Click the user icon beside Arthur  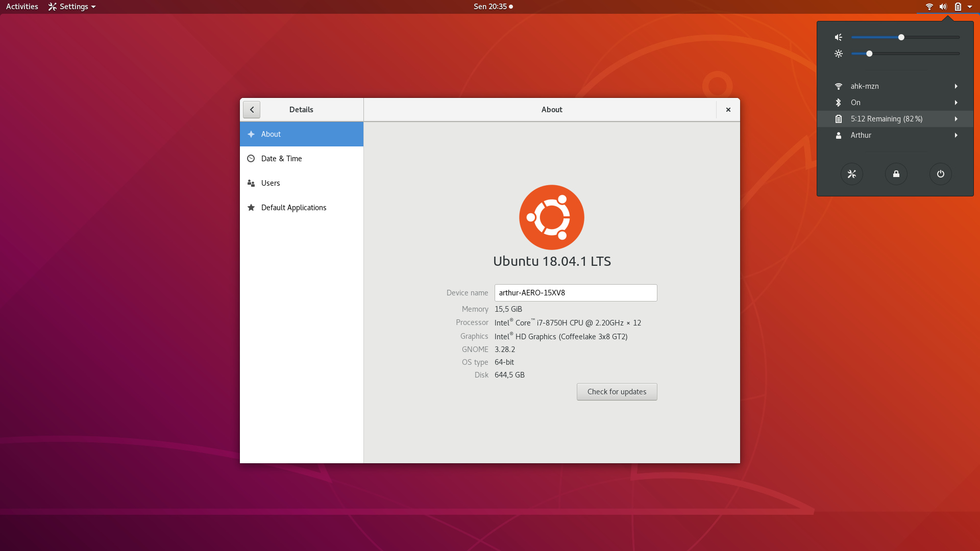[x=838, y=135]
